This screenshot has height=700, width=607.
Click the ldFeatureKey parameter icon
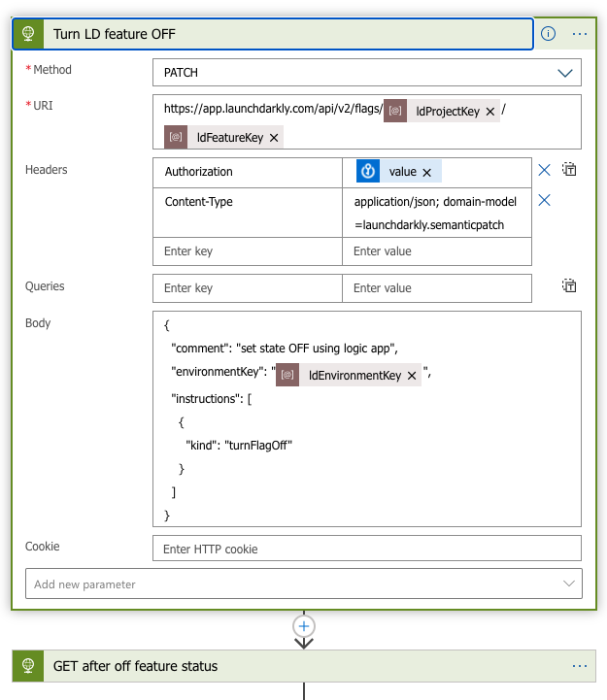tap(176, 137)
